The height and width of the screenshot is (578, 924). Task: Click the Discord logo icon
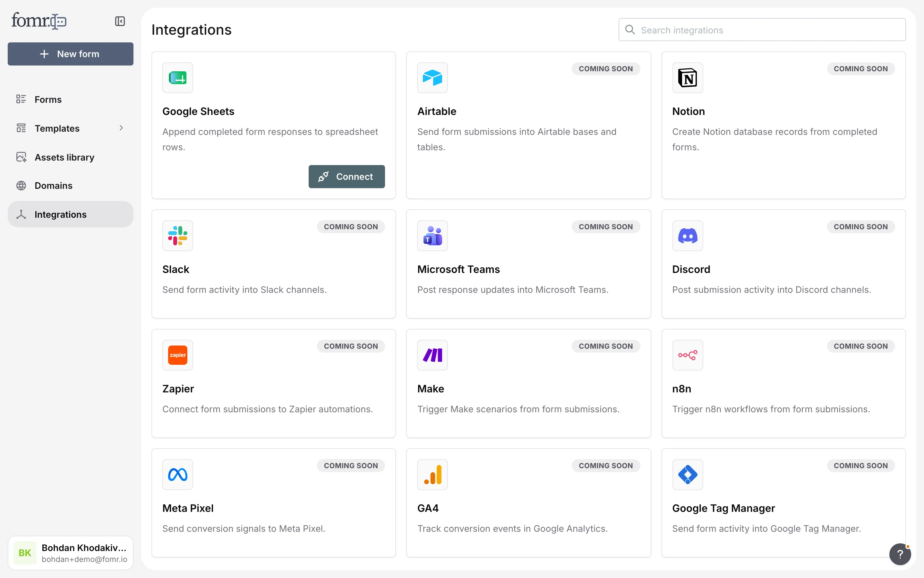click(x=687, y=235)
